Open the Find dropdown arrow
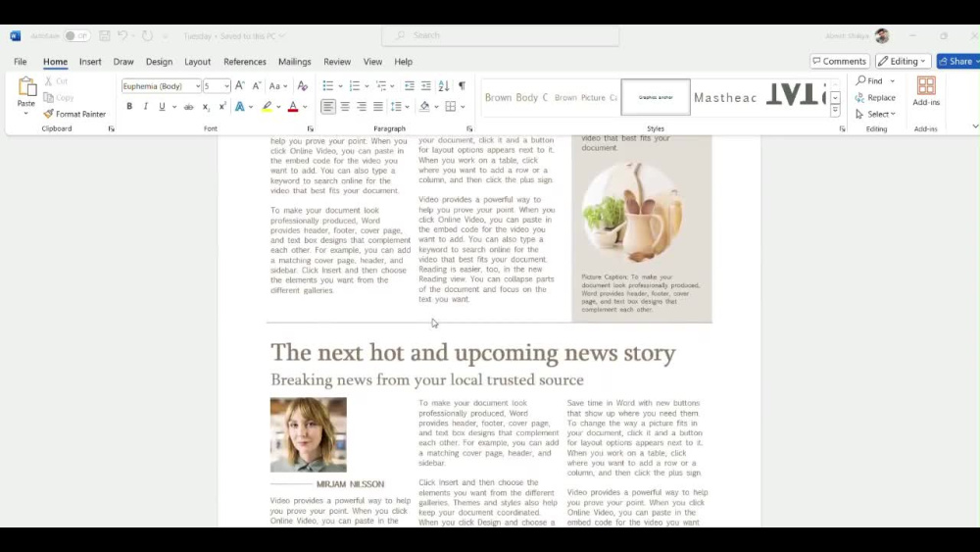The height and width of the screenshot is (552, 980). click(893, 81)
